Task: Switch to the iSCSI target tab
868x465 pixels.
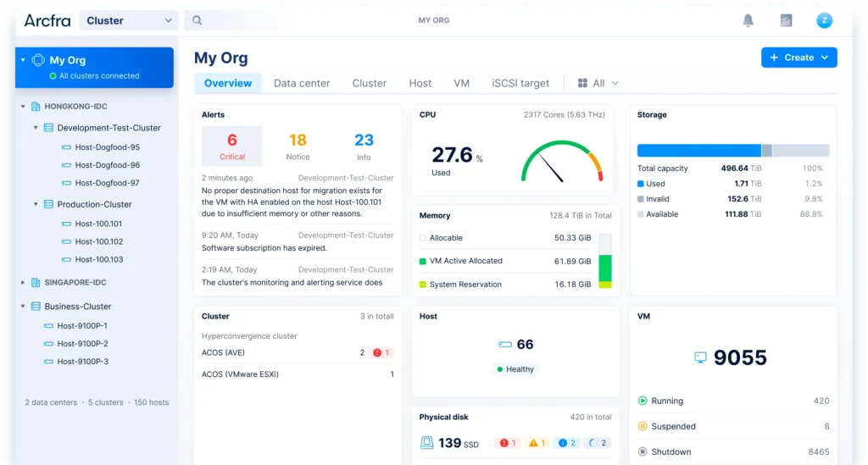Action: point(520,83)
